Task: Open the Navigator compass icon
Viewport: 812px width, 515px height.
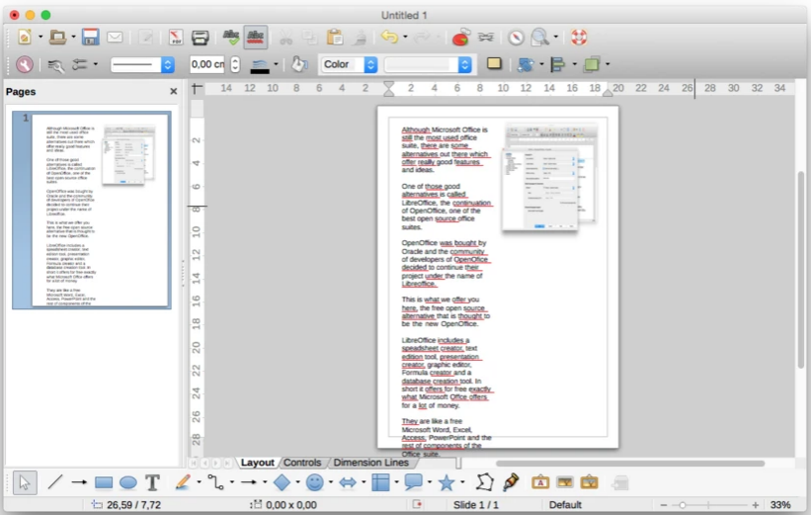Action: (x=516, y=38)
